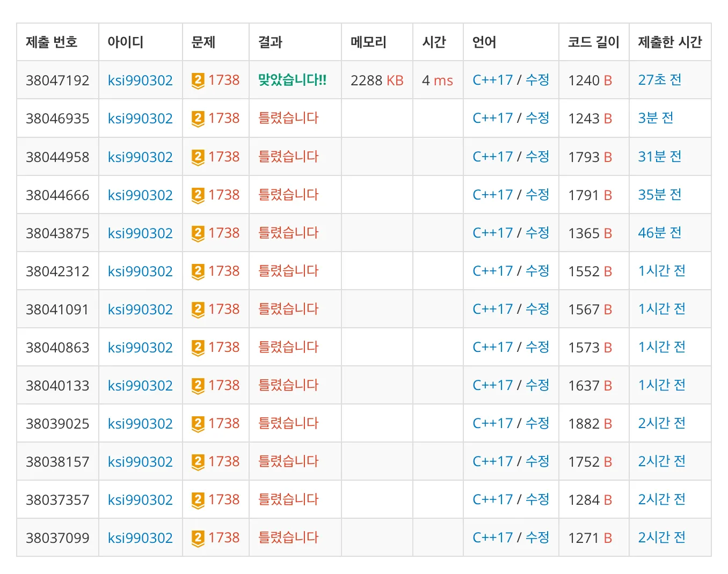728x574 pixels.
Task: Click '2시간 전' time in row 38037099
Action: (661, 538)
